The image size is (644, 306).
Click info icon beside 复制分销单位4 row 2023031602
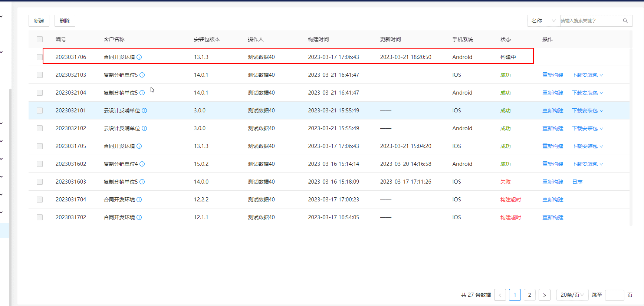tap(142, 164)
